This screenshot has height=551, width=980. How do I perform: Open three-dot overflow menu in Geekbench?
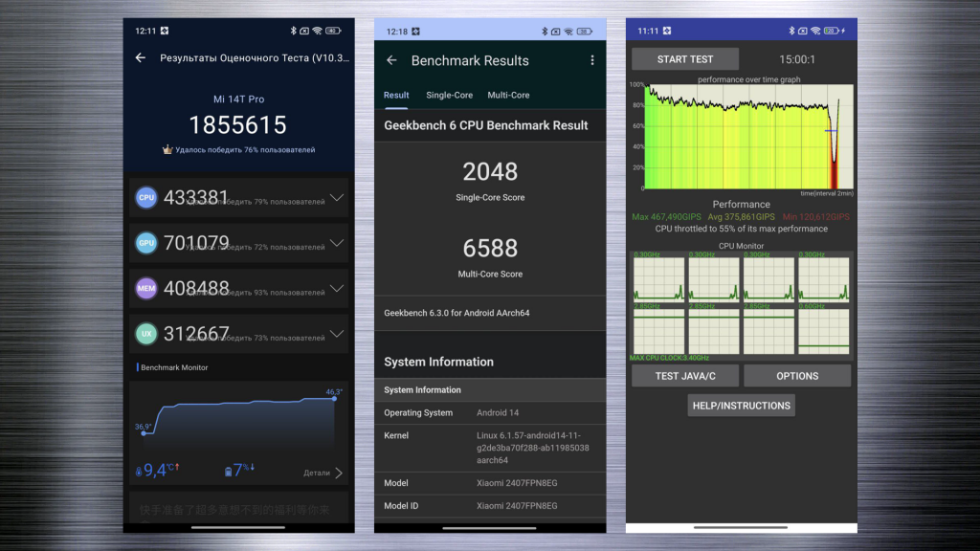(x=591, y=60)
